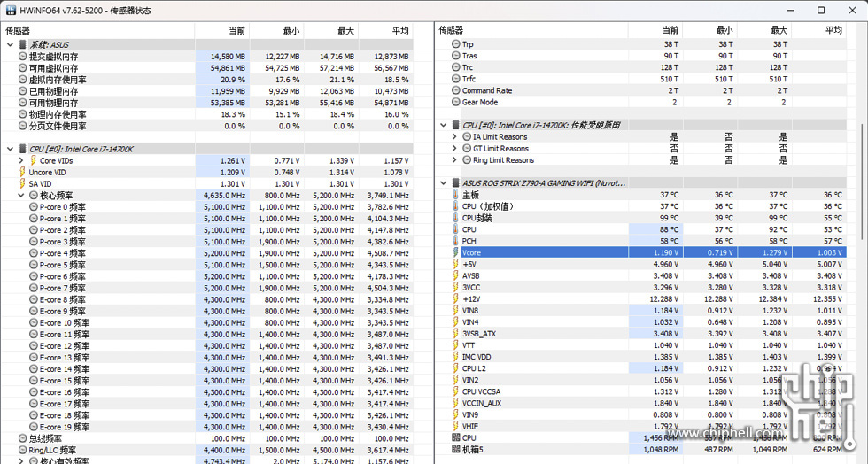The image size is (868, 464).
Task: Click the lightning icon beside +12V
Action: click(455, 299)
